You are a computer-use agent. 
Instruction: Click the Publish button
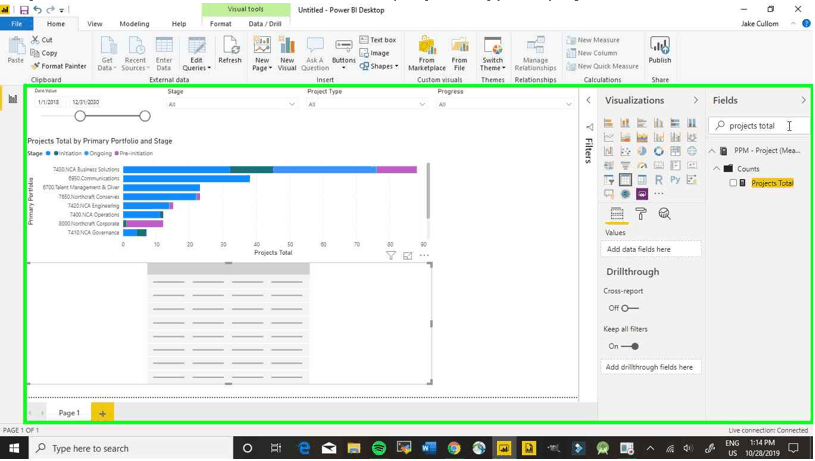pyautogui.click(x=660, y=50)
